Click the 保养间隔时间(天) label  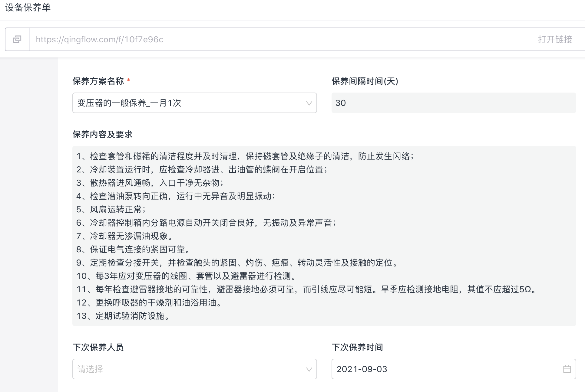365,81
